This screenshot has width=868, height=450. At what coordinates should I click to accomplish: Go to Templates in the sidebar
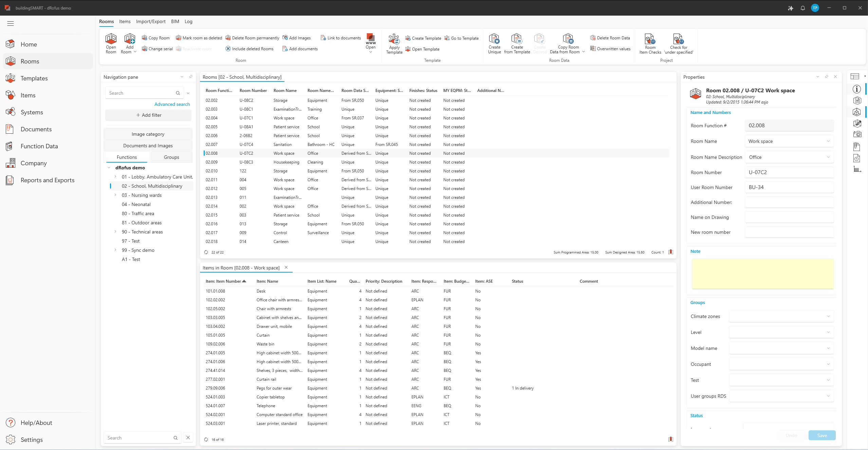click(48, 78)
